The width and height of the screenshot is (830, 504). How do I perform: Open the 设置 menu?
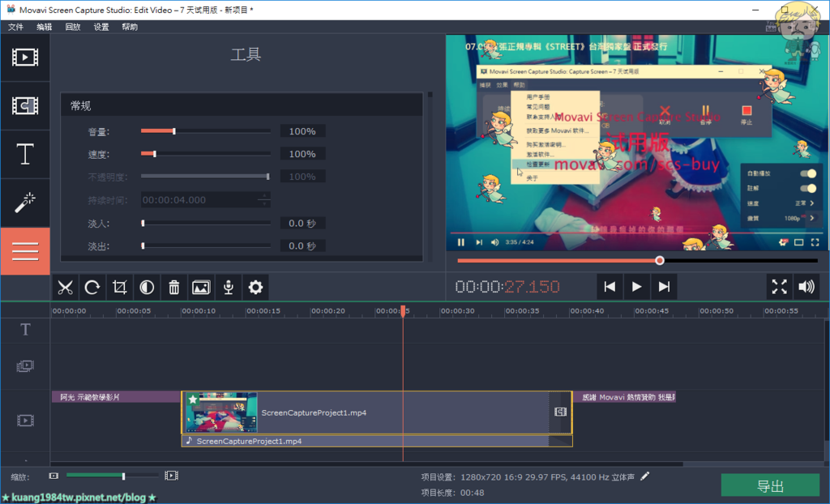point(101,27)
